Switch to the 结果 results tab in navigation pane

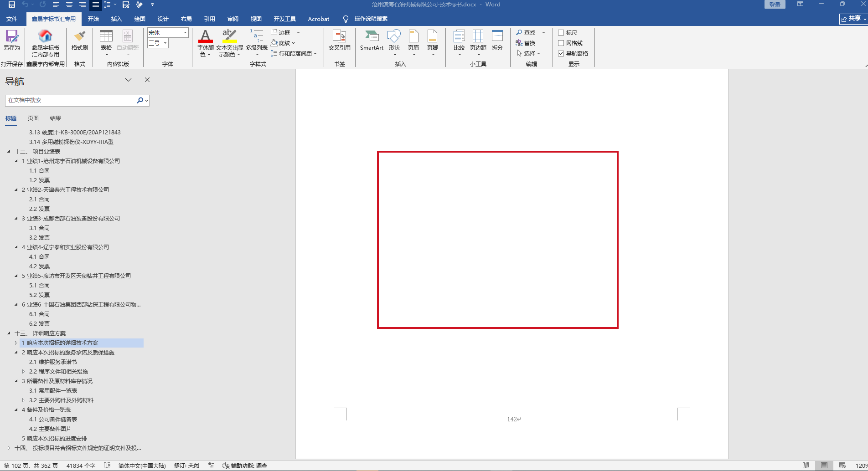click(x=56, y=118)
